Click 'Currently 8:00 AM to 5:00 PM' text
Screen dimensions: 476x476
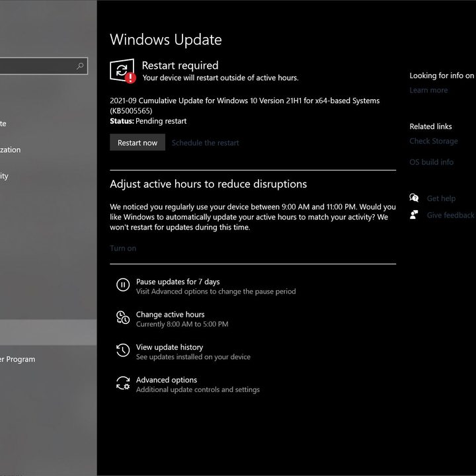[182, 324]
